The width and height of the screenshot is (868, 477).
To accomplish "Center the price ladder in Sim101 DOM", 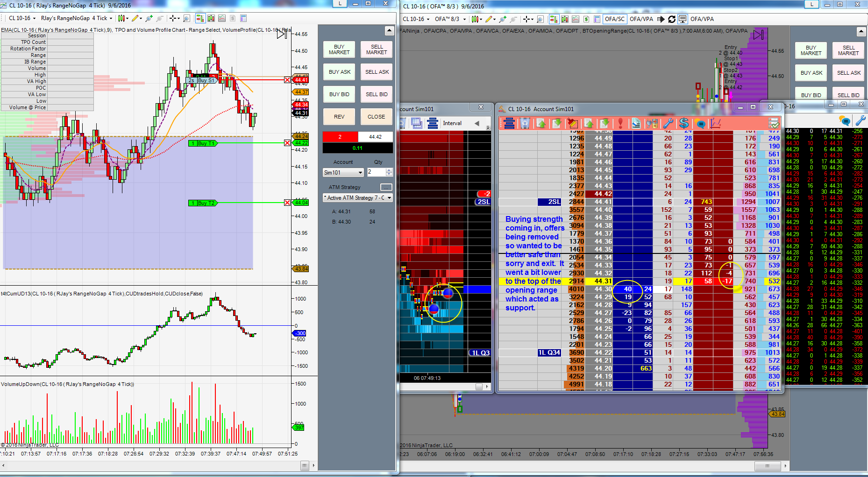I will (509, 123).
